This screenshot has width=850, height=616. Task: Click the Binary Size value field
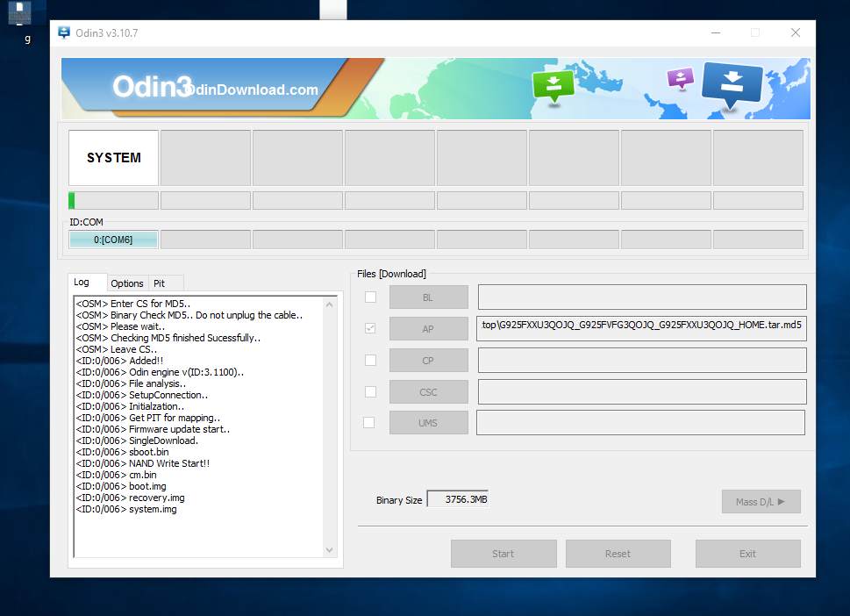click(458, 499)
